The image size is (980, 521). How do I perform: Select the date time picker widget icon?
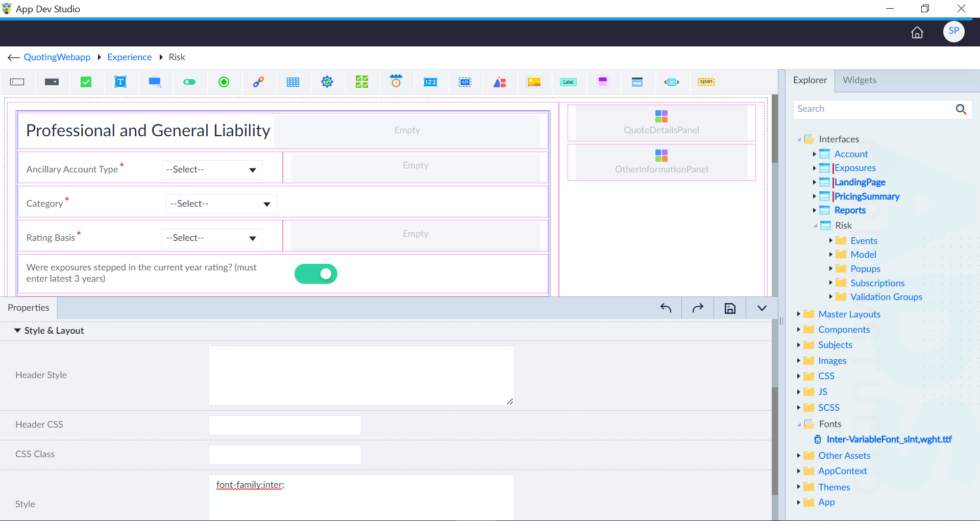396,81
